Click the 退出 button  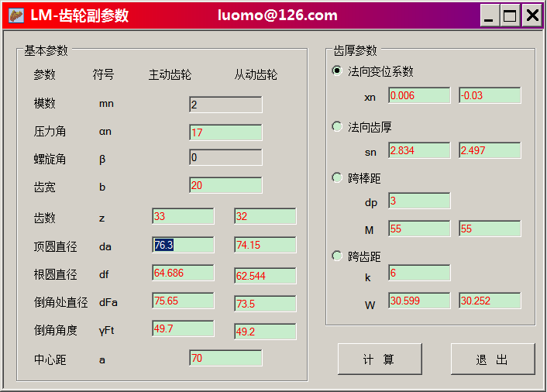coord(493,359)
